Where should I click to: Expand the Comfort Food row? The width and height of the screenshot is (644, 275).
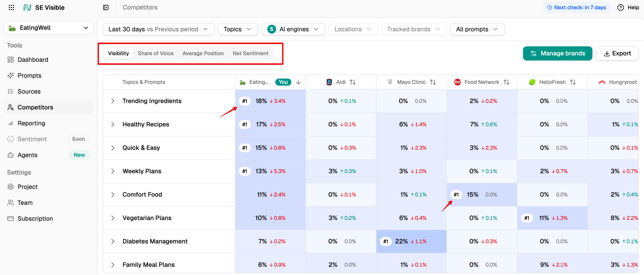113,195
